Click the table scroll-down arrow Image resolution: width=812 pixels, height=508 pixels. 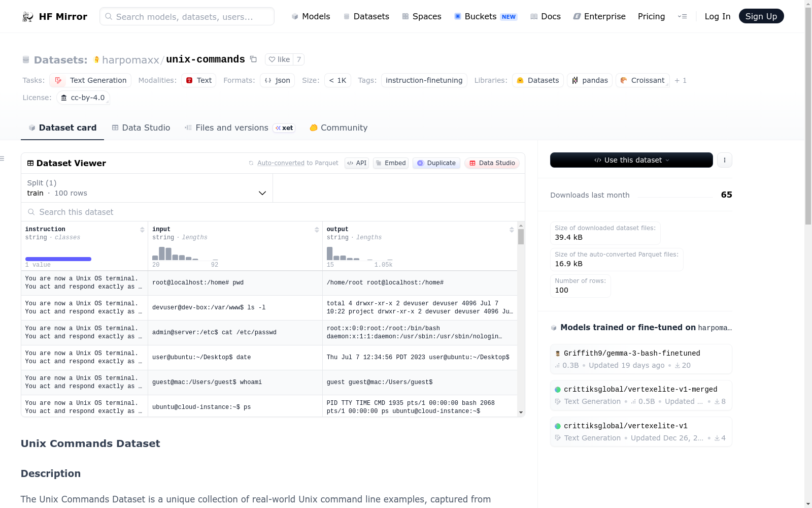pos(521,413)
